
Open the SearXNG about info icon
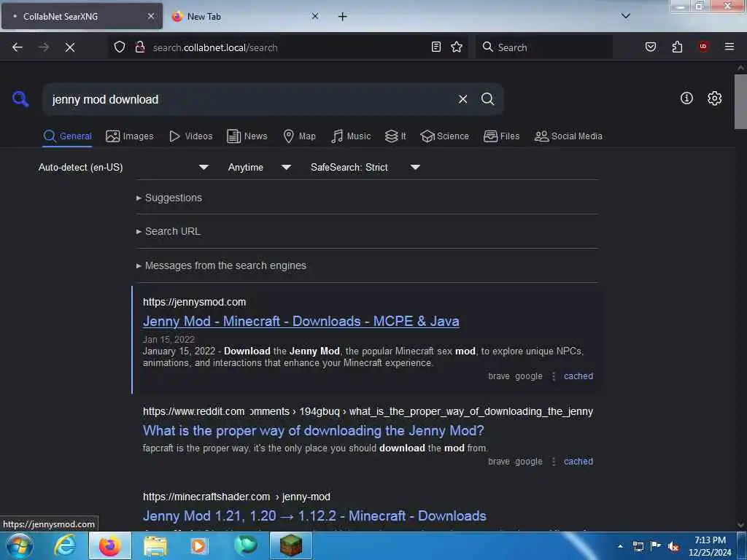tap(686, 98)
